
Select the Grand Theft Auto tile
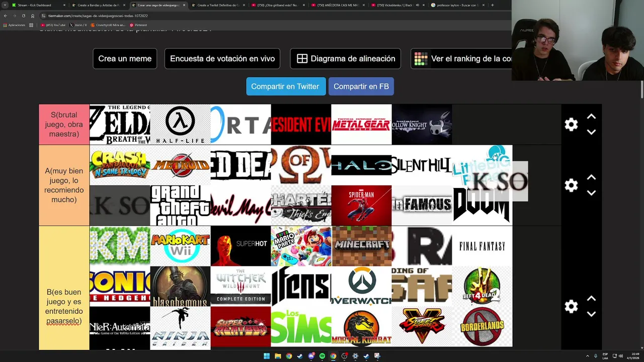pyautogui.click(x=180, y=205)
